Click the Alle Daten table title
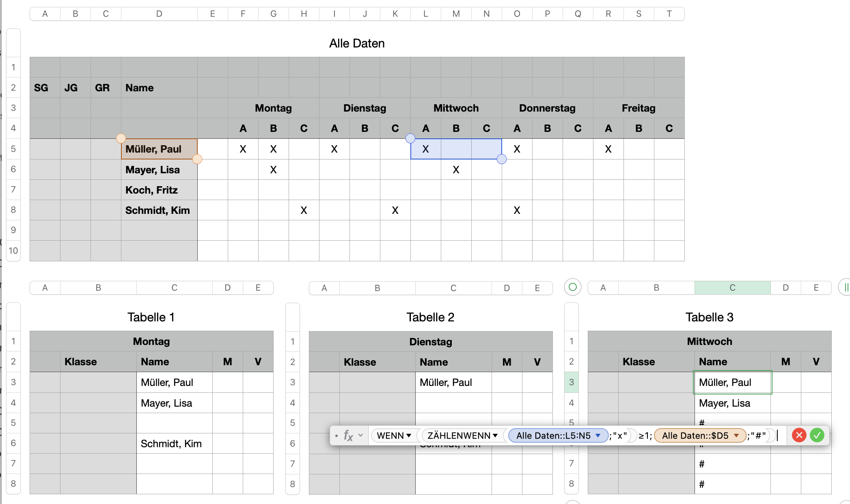 356,43
